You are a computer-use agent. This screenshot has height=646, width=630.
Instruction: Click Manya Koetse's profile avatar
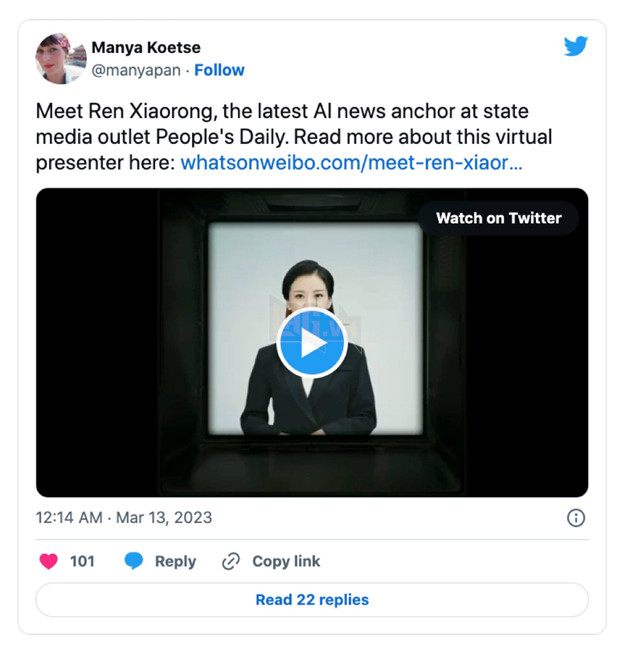click(60, 58)
